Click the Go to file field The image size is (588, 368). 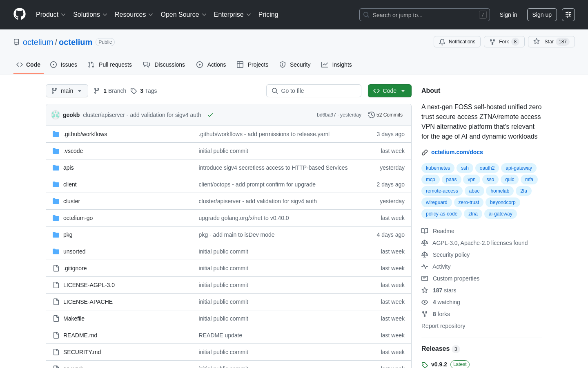click(x=314, y=91)
